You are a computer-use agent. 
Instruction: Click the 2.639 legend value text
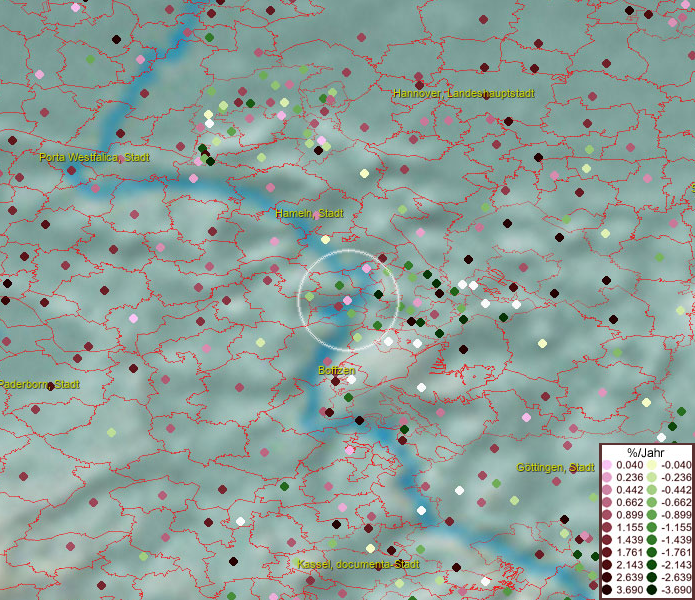point(629,577)
